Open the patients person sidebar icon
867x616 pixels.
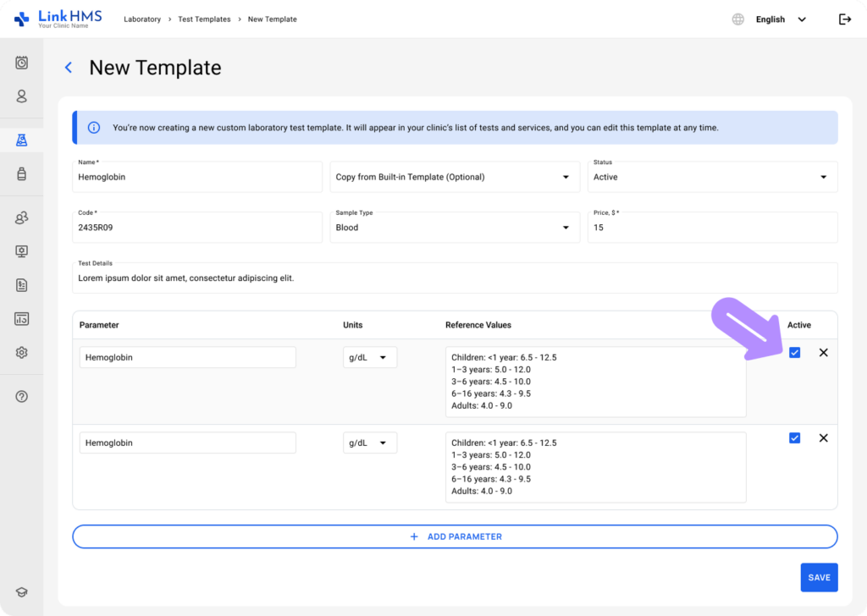(x=21, y=96)
